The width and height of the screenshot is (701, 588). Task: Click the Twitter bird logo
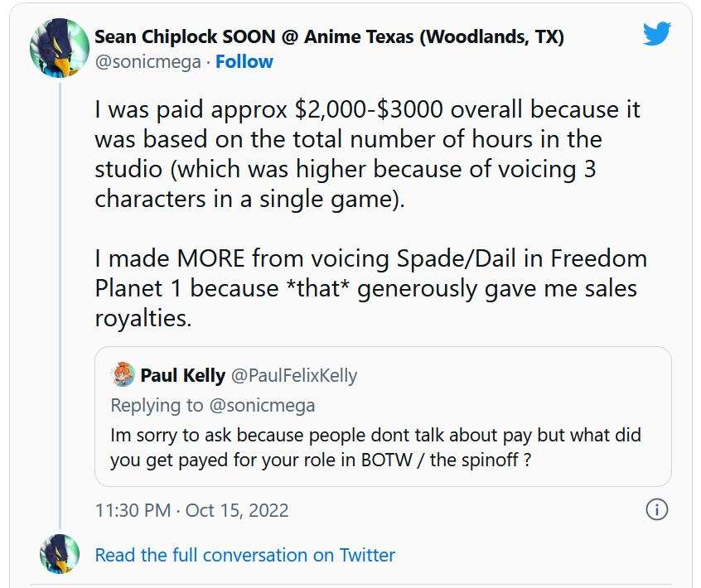click(x=659, y=35)
